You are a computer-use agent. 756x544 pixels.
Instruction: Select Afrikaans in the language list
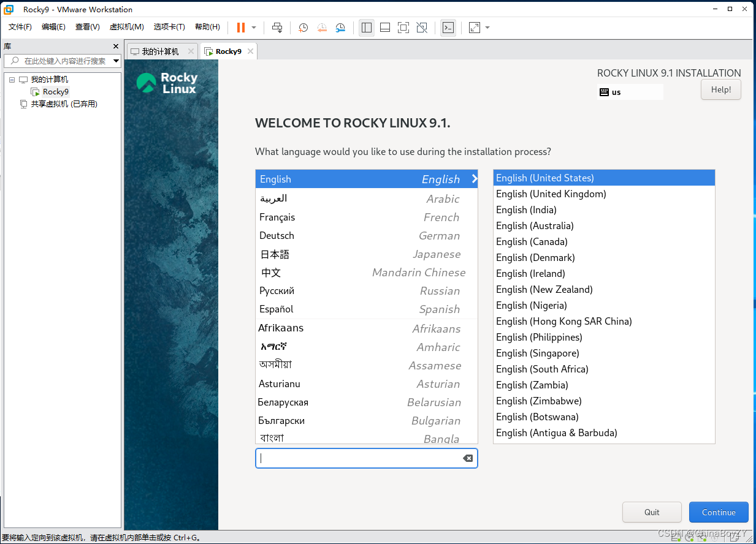point(367,328)
